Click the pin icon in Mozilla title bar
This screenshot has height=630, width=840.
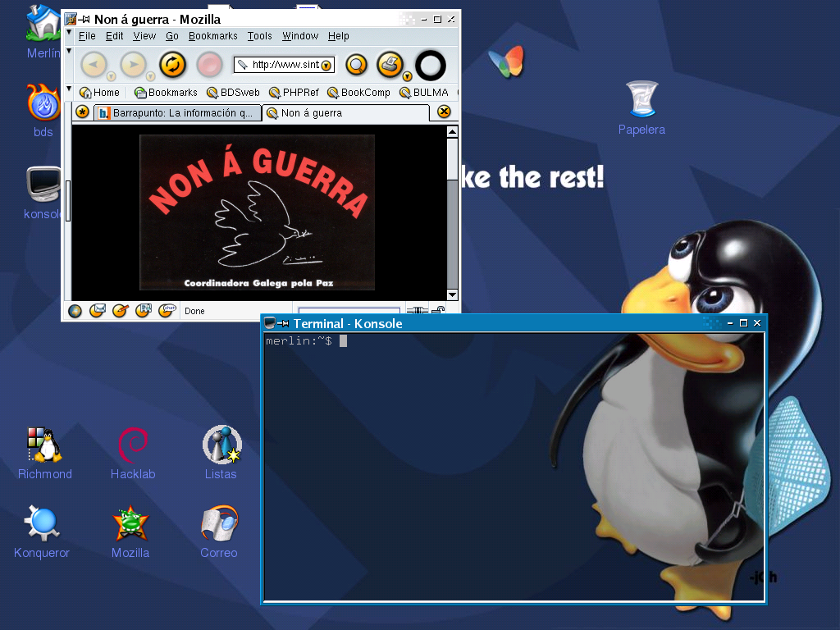84,20
